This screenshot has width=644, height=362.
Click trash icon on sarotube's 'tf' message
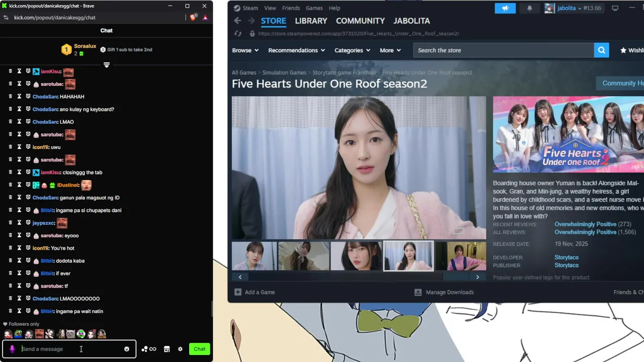click(x=10, y=286)
